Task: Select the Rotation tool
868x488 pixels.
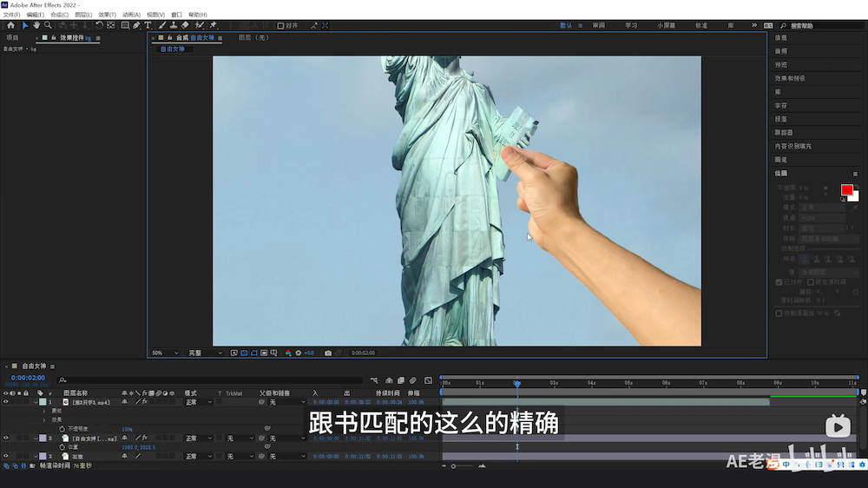Action: pyautogui.click(x=99, y=25)
